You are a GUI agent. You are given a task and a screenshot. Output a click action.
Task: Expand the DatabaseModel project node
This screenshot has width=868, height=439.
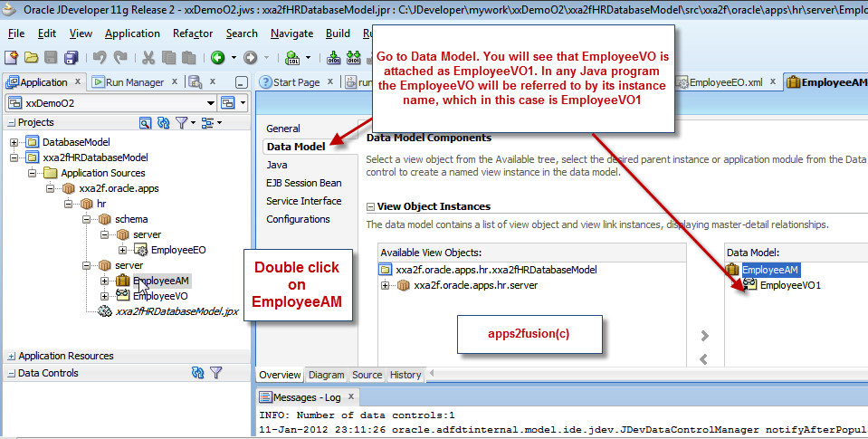pyautogui.click(x=14, y=142)
